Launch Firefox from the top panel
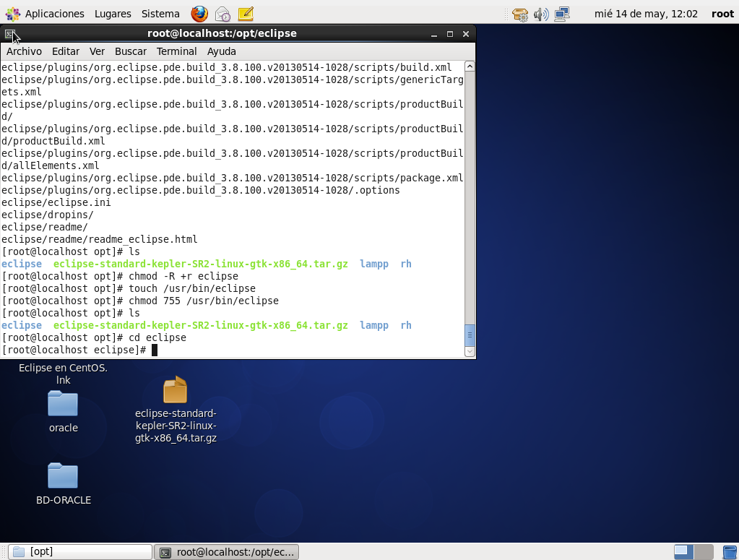 199,14
